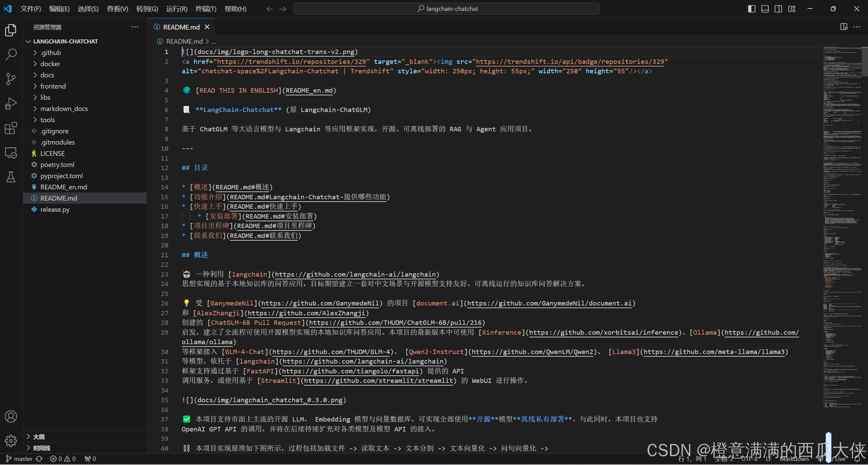Open editor more actions ellipsis
This screenshot has height=465, width=868.
tap(857, 27)
